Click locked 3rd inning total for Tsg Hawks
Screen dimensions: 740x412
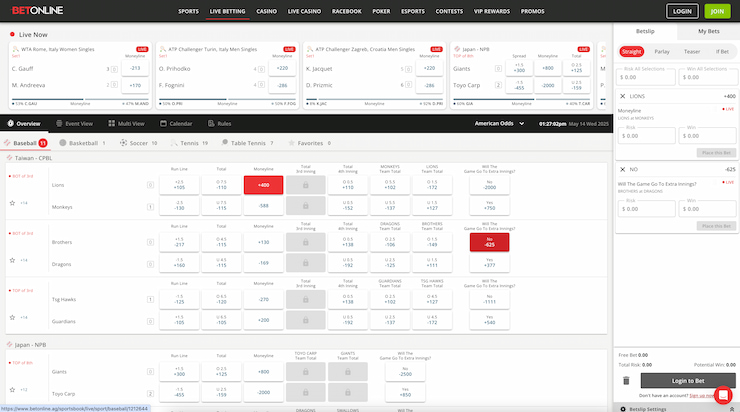click(x=305, y=299)
